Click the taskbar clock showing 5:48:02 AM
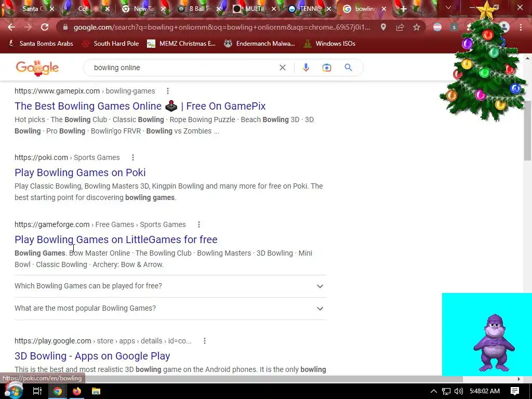This screenshot has width=532, height=399. [485, 391]
